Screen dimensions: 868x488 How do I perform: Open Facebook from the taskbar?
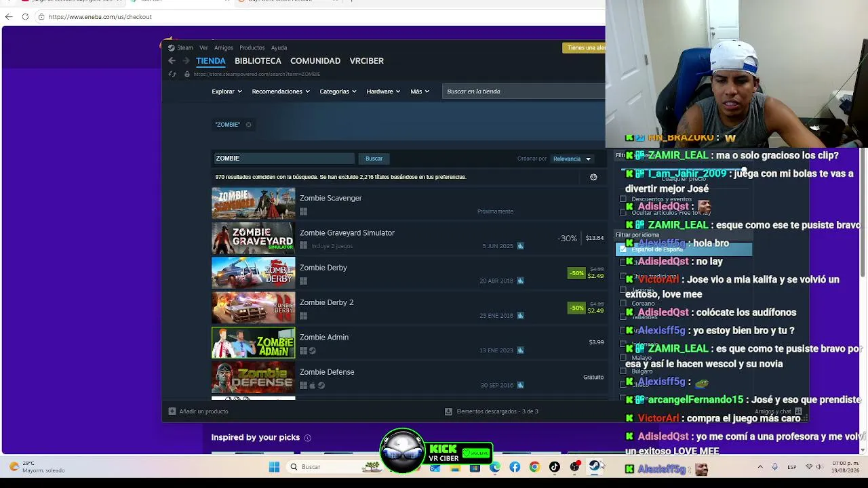[515, 467]
